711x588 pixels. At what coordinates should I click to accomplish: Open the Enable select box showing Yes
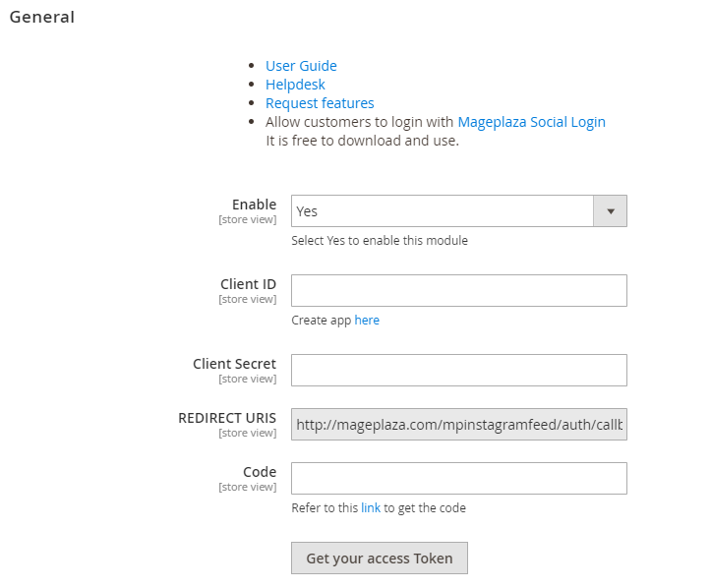[443, 211]
